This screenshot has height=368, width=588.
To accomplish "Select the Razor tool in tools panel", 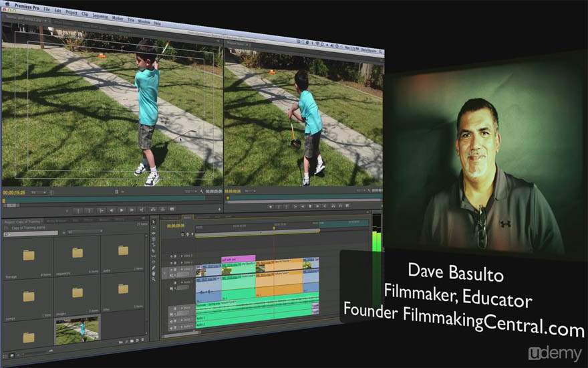I will (x=154, y=251).
